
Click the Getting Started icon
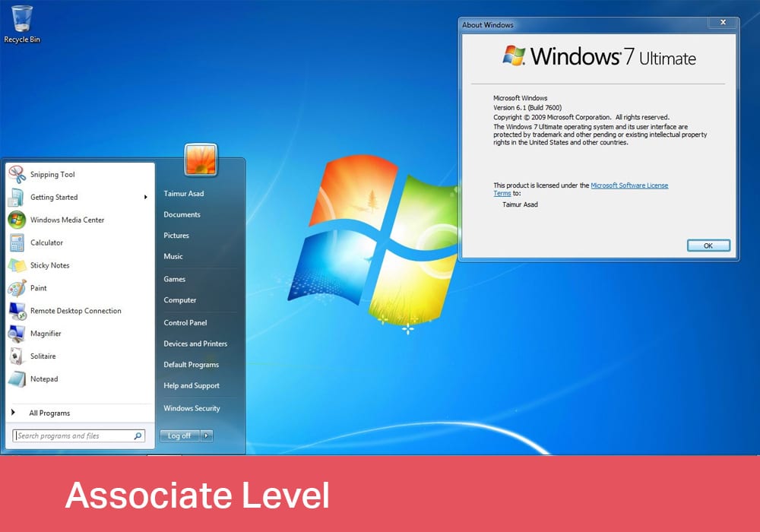click(x=16, y=197)
